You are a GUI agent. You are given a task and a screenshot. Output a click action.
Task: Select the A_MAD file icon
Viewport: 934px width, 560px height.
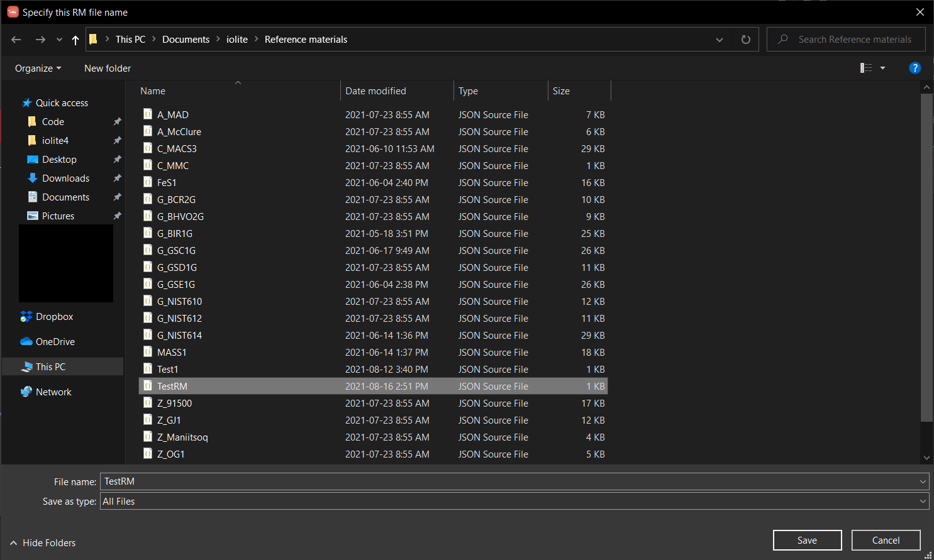pos(148,114)
